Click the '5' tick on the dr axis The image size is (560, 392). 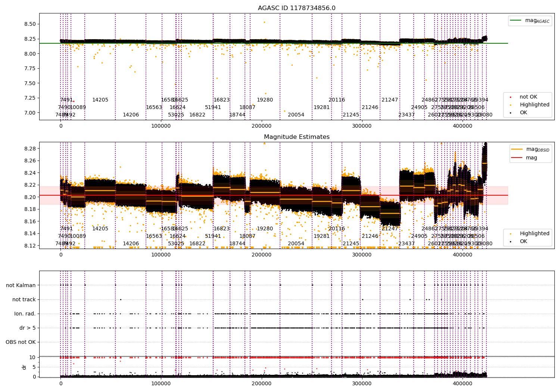(34, 367)
